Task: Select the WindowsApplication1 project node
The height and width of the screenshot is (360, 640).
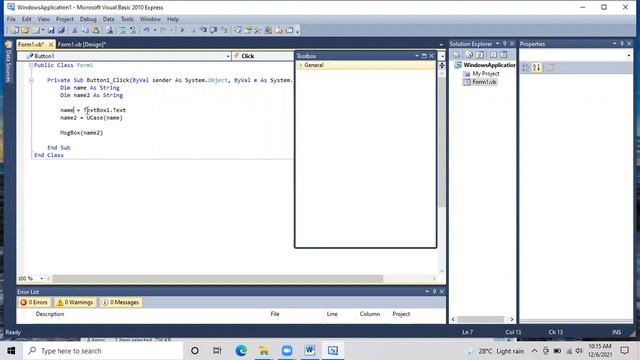Action: point(489,65)
